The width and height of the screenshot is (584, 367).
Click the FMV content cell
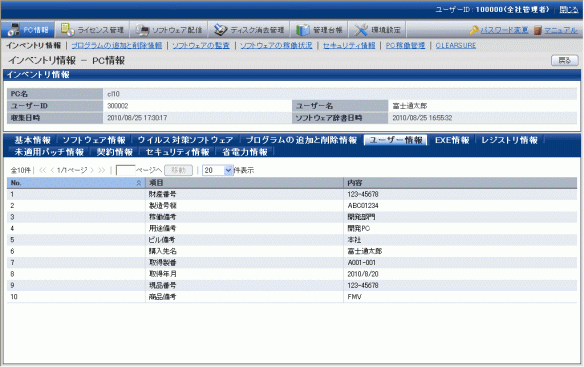[x=354, y=297]
